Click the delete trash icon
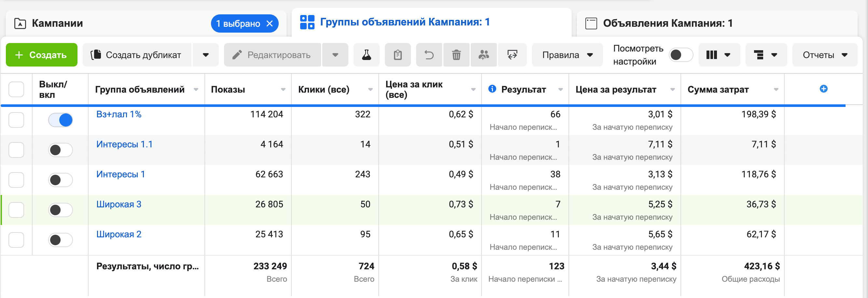 [456, 55]
